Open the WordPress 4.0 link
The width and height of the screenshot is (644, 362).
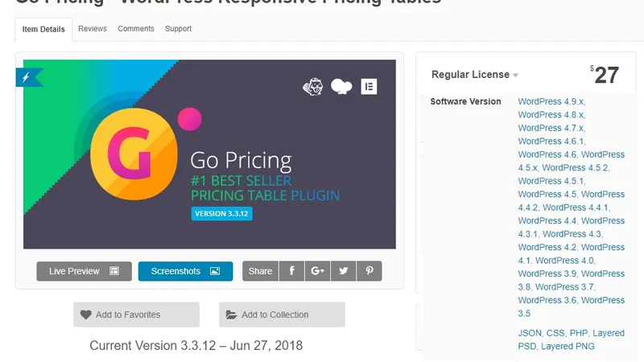pyautogui.click(x=565, y=261)
